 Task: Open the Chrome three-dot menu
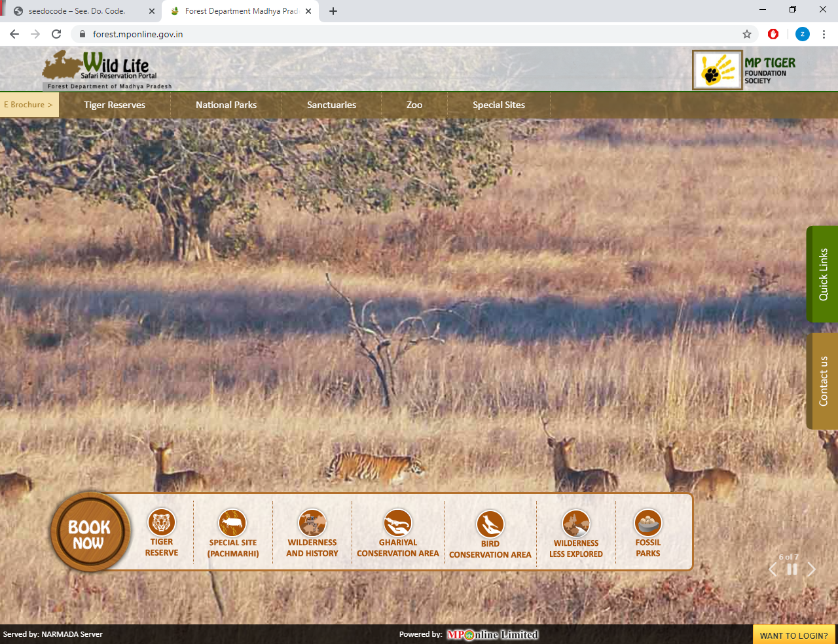point(824,34)
